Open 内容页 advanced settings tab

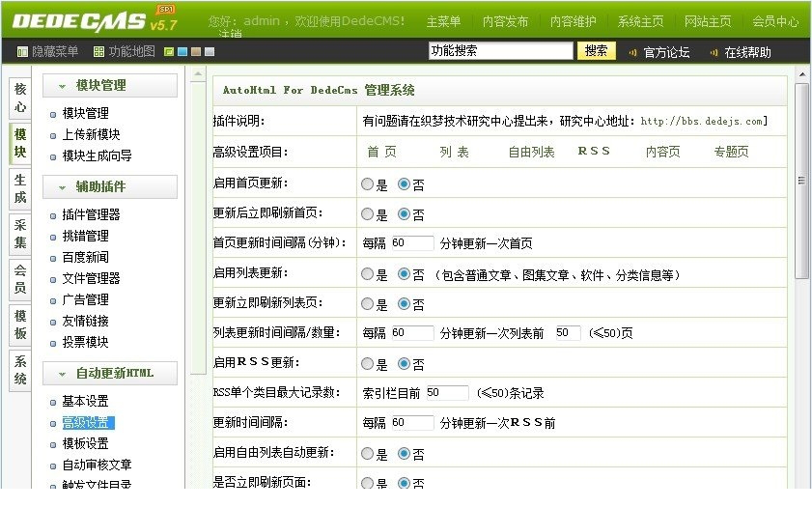coord(663,152)
